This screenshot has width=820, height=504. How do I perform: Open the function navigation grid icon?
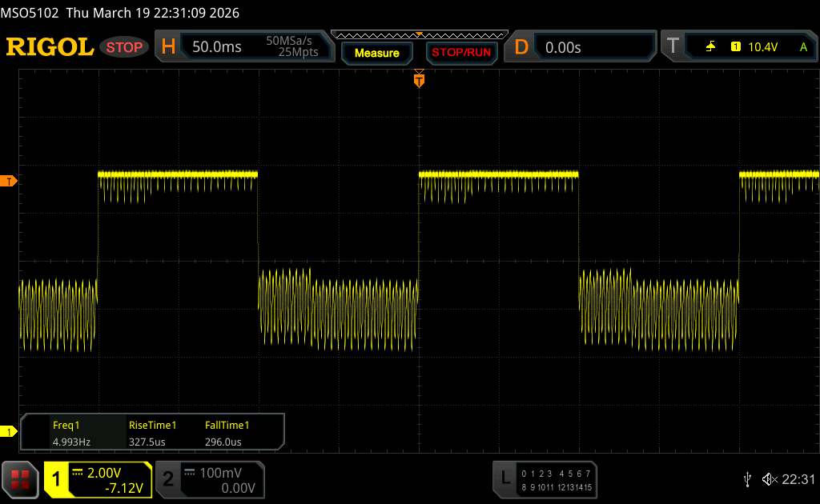21,478
